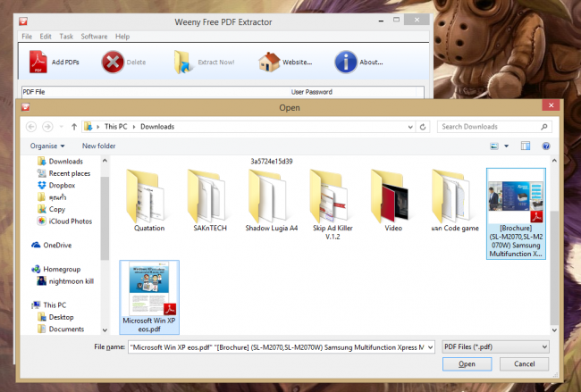Select Copy in the sidebar
The image size is (581, 392).
pos(52,209)
